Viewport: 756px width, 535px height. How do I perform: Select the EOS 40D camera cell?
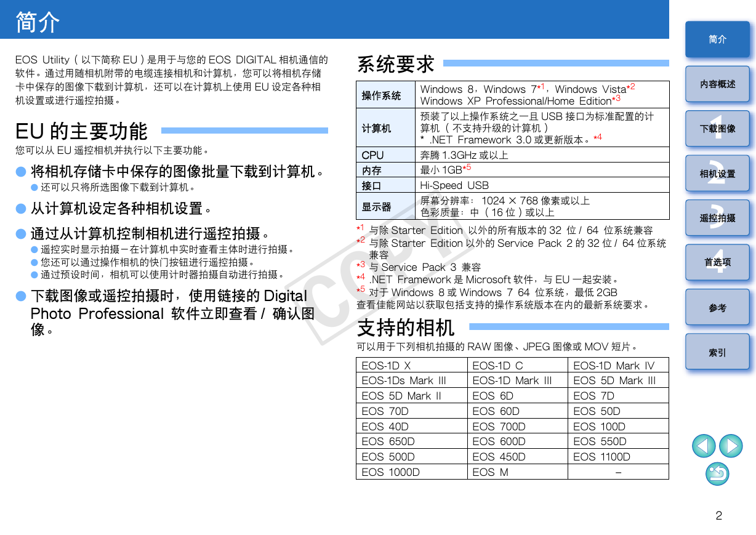[412, 426]
